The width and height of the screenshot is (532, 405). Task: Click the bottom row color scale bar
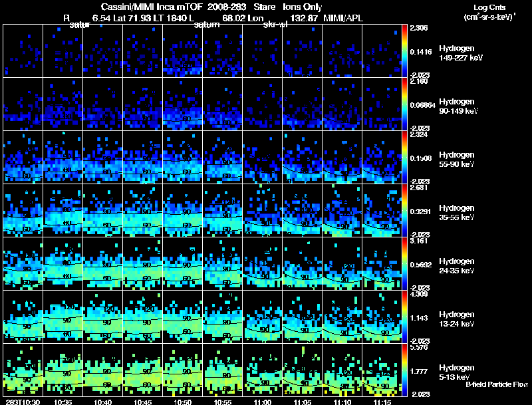click(404, 370)
